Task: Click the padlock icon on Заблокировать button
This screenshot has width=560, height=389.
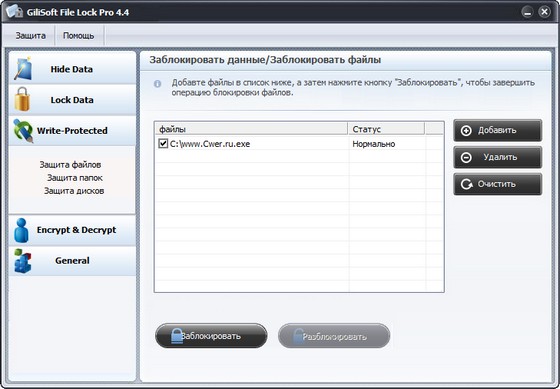Action: click(176, 336)
